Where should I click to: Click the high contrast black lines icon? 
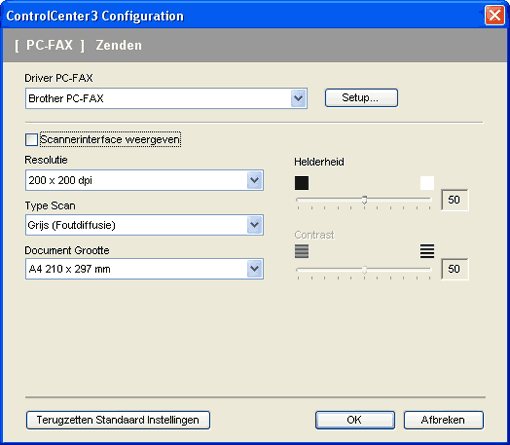[427, 251]
